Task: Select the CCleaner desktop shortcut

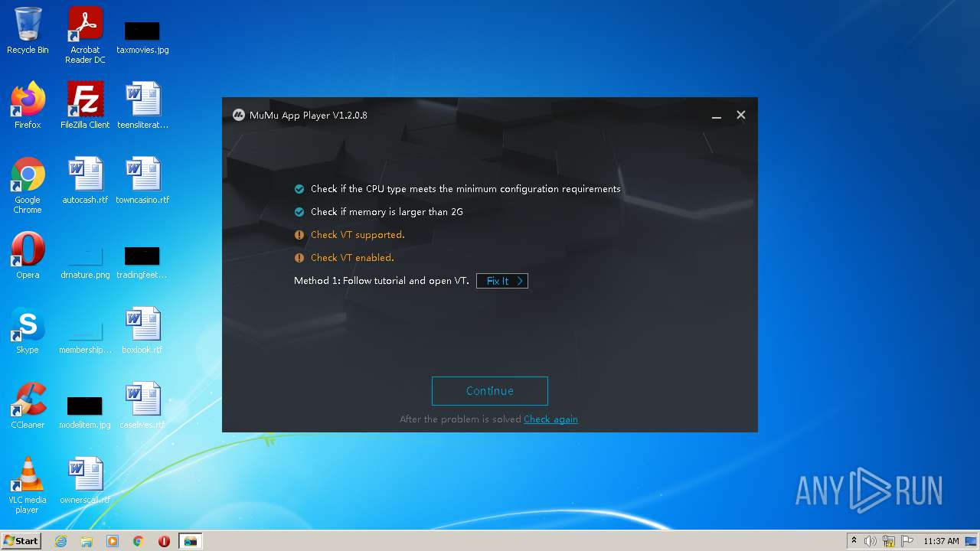Action: pos(28,406)
